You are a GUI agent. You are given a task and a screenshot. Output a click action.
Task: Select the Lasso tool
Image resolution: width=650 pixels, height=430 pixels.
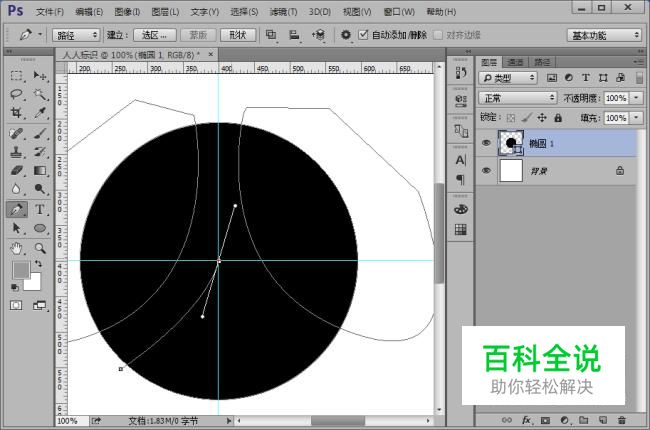tap(16, 95)
